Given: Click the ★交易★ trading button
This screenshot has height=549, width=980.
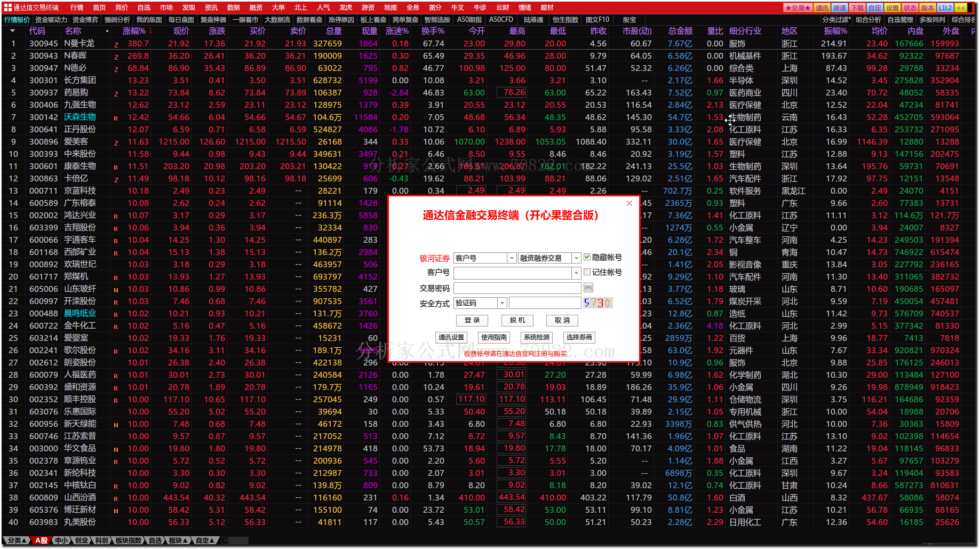Looking at the screenshot, I should point(798,7).
